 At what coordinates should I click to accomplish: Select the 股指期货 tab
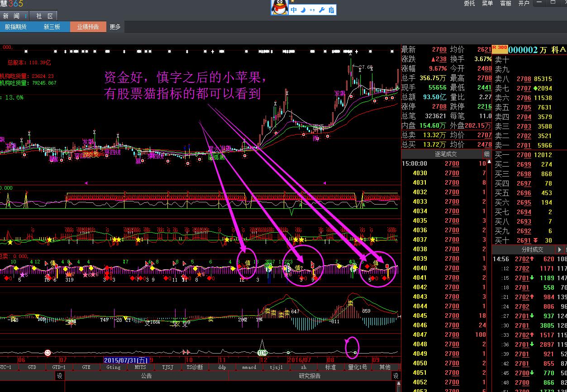tap(16, 27)
